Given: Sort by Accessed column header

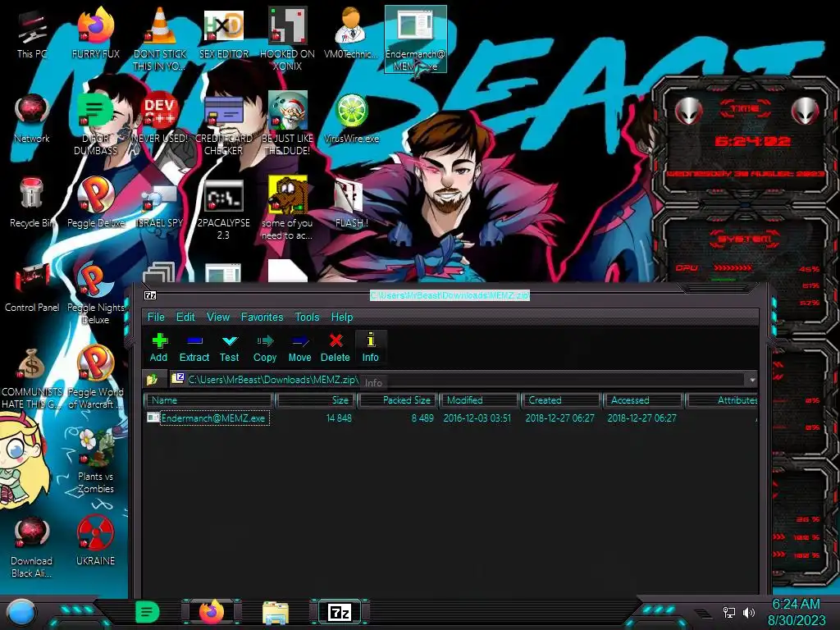Looking at the screenshot, I should tap(643, 400).
